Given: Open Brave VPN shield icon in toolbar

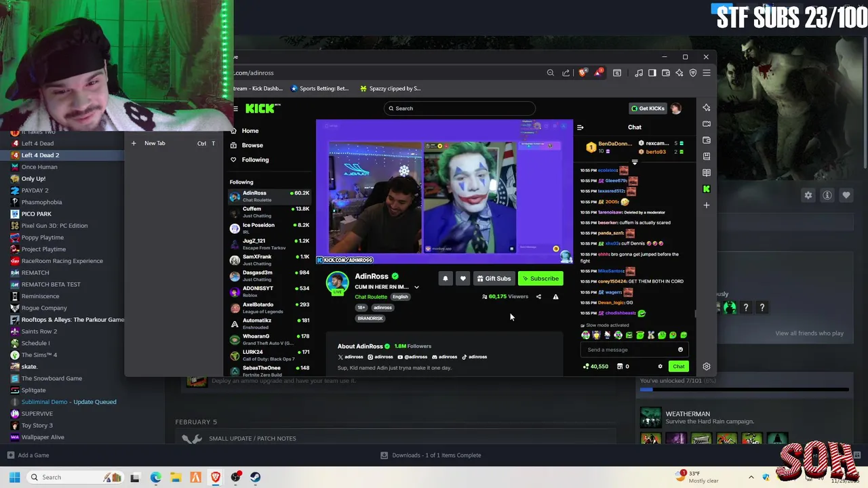Looking at the screenshot, I should [692, 73].
